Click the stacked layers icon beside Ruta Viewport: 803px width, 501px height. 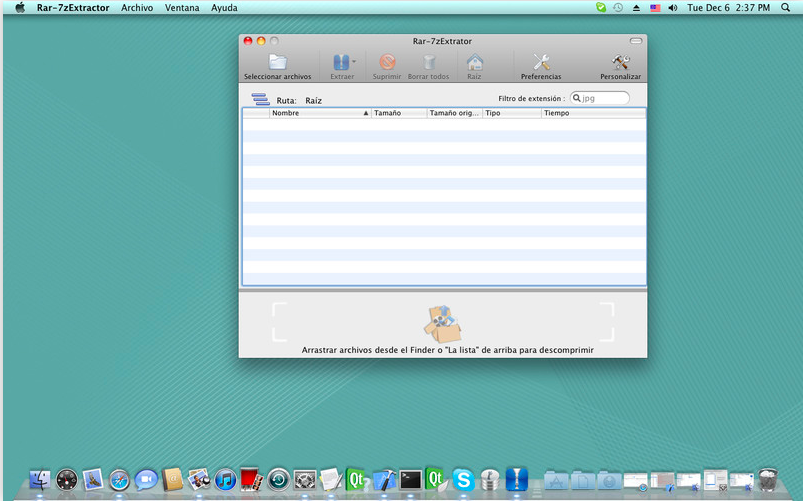click(x=261, y=99)
